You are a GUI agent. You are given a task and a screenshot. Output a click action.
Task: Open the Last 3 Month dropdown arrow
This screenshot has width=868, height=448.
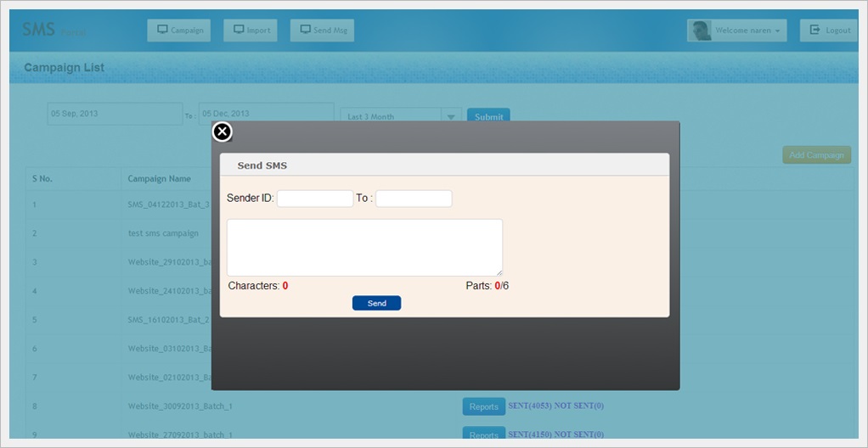tap(451, 117)
